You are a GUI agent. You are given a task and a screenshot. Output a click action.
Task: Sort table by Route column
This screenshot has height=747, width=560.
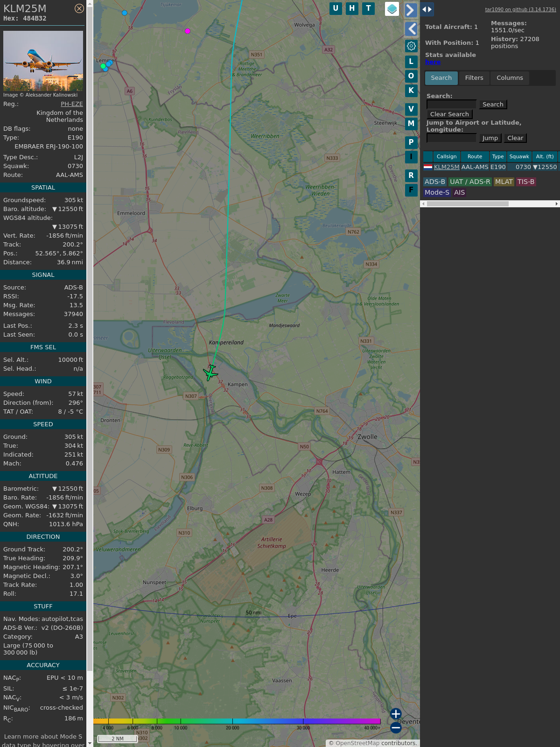click(475, 157)
